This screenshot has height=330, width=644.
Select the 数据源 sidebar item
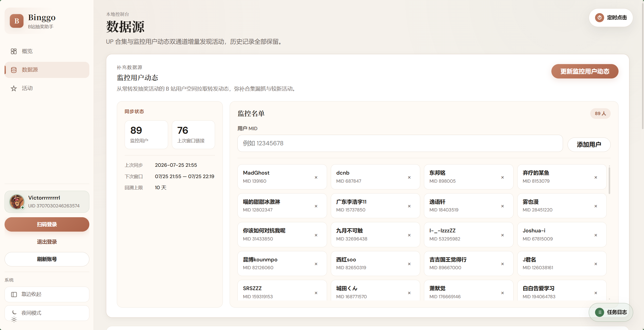[x=47, y=70]
